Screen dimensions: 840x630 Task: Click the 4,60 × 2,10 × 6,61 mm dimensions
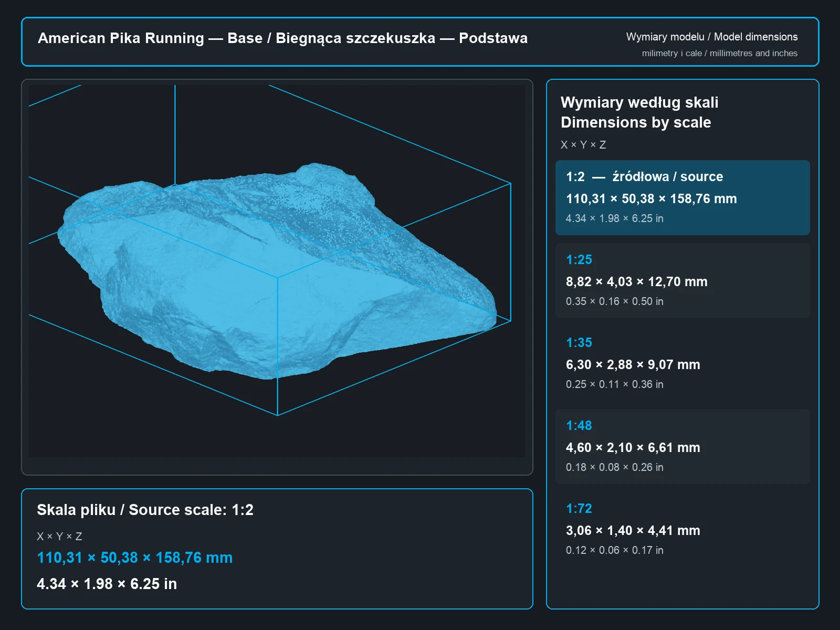pyautogui.click(x=633, y=448)
